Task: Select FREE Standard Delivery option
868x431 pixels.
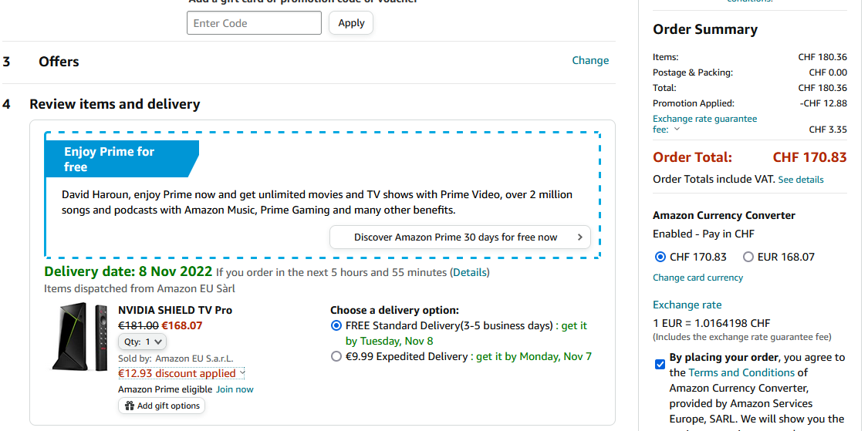Action: click(336, 325)
